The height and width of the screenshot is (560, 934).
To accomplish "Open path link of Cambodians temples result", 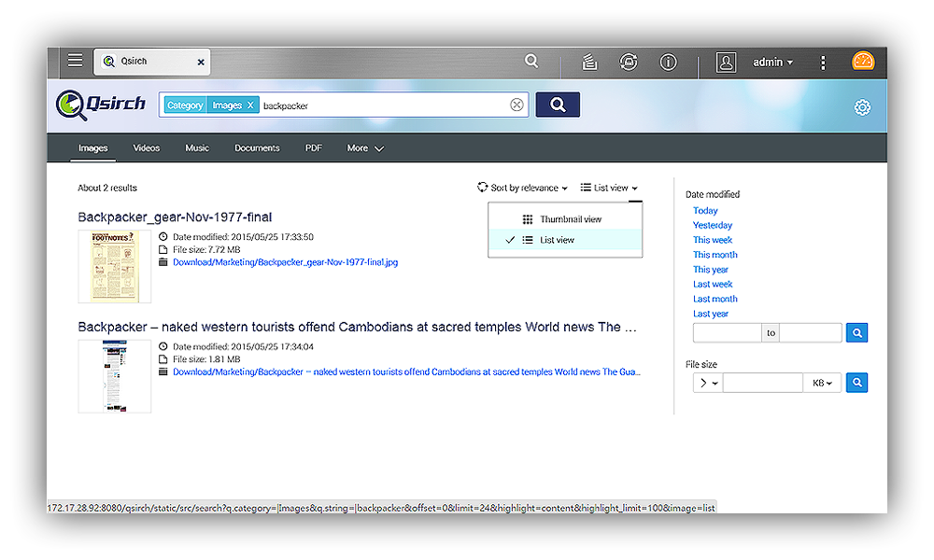I will point(406,372).
